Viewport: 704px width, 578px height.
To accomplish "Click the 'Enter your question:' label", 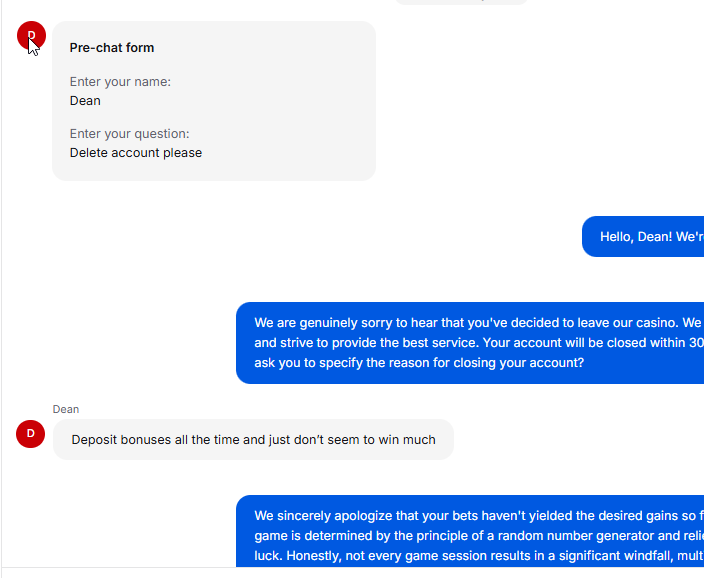I will [x=129, y=134].
